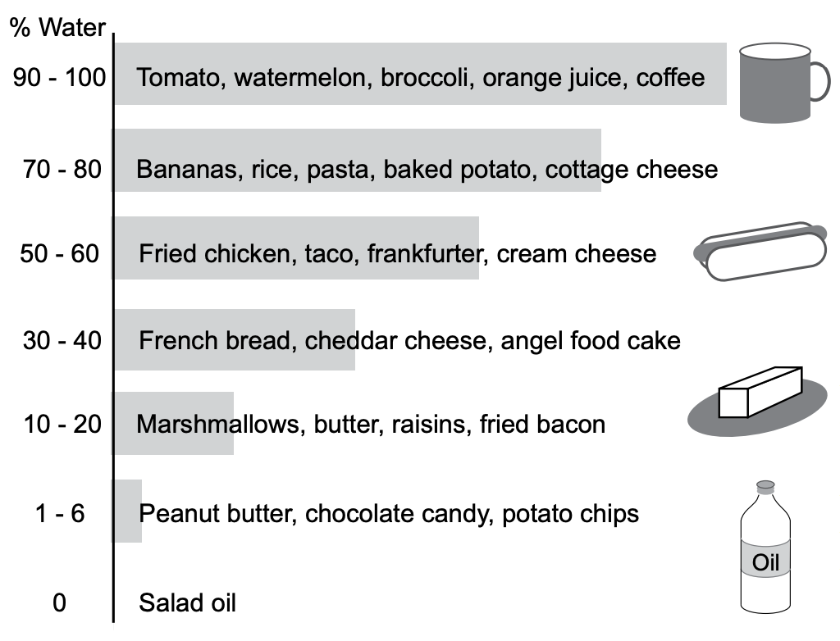The height and width of the screenshot is (641, 840).
Task: Click the "0" water percentage label
Action: pos(59,603)
